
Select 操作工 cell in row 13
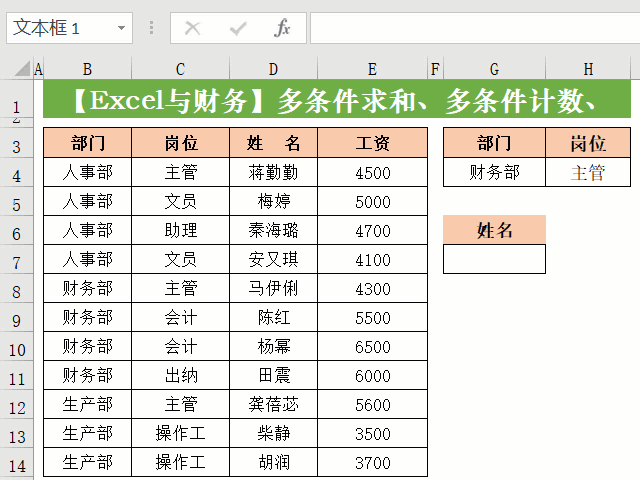click(180, 433)
